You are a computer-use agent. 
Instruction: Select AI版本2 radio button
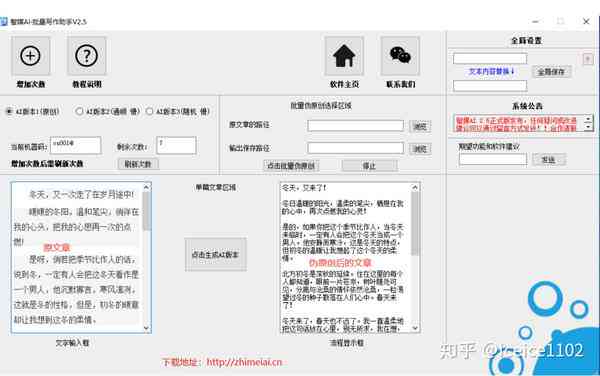pyautogui.click(x=79, y=111)
